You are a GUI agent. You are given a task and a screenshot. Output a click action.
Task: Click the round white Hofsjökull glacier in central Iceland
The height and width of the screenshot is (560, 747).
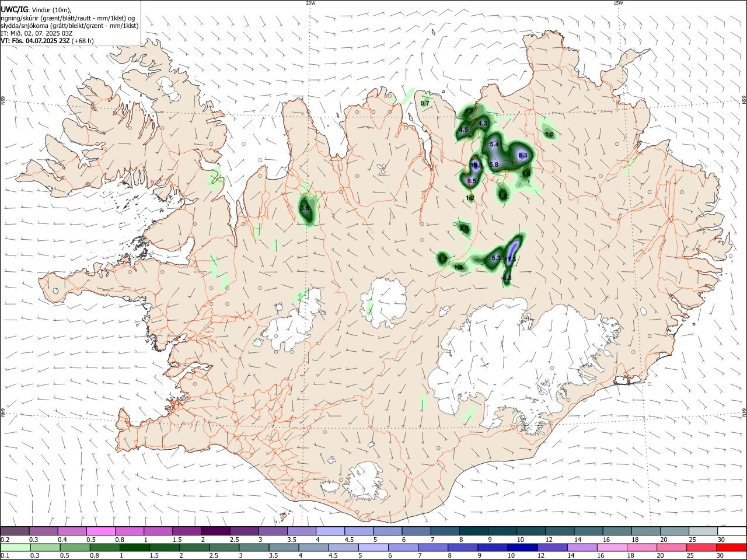384,302
